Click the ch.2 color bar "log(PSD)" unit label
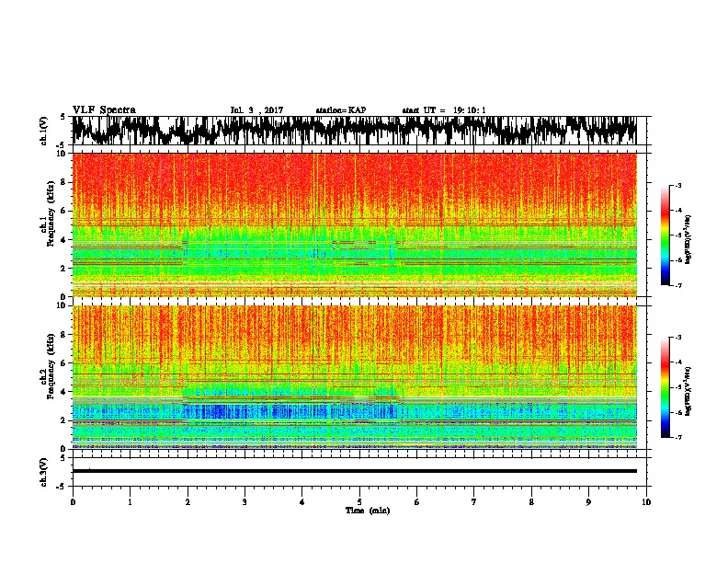Screen dimensions: 728x563 tap(688, 392)
